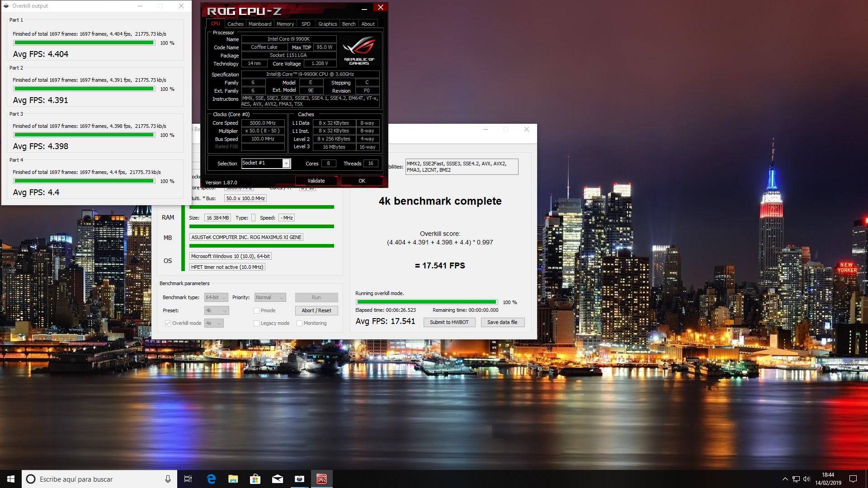Enable the Pmode checkbox
Viewport: 868px width, 488px height.
(256, 310)
